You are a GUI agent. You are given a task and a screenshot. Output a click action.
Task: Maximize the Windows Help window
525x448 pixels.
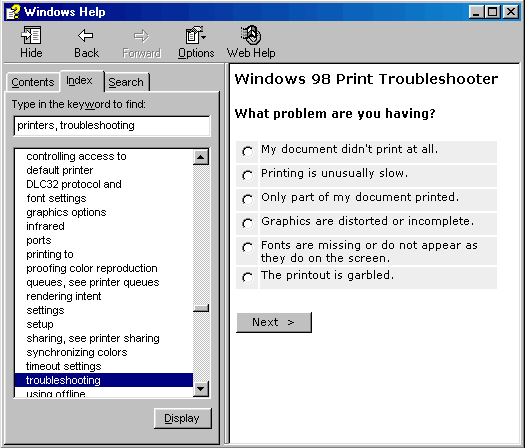pos(493,12)
